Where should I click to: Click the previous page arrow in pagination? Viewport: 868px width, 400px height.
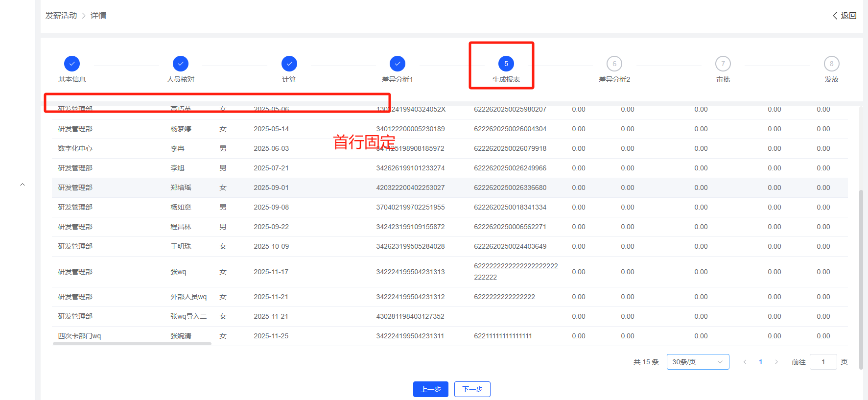point(745,362)
